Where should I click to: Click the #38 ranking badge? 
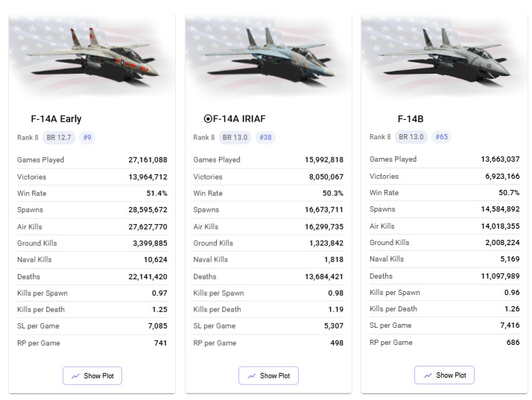[x=265, y=137]
